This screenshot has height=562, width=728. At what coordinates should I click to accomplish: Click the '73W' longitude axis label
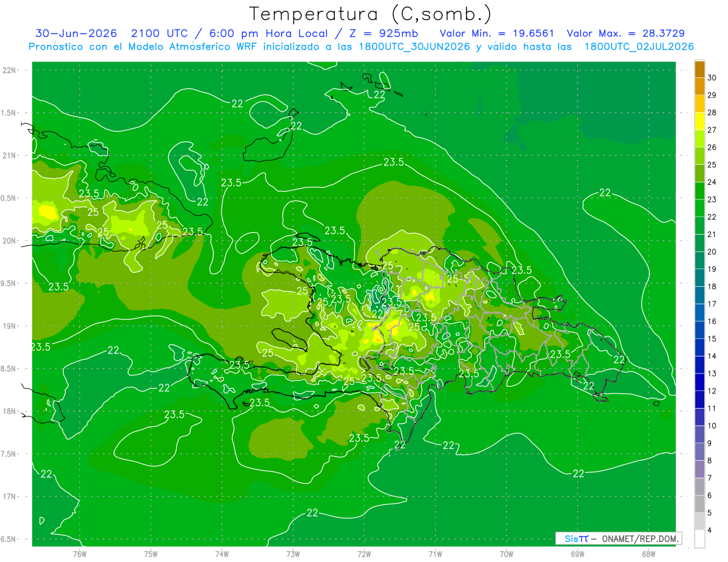click(x=293, y=554)
